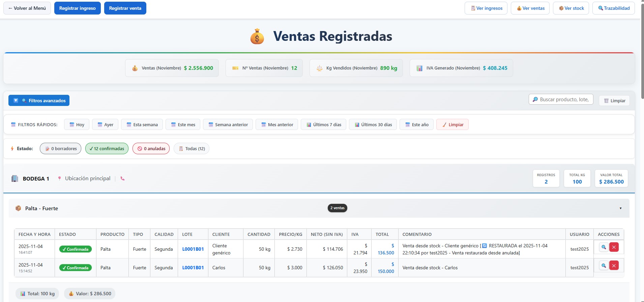Open lot link L0001B01 in Carlos row
This screenshot has height=302, width=644.
click(x=193, y=268)
